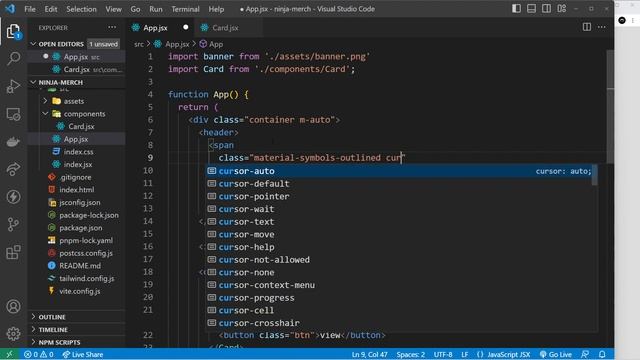Click Ln 9, Col 47 position indicator
Image resolution: width=640 pixels, height=360 pixels.
[x=369, y=354]
